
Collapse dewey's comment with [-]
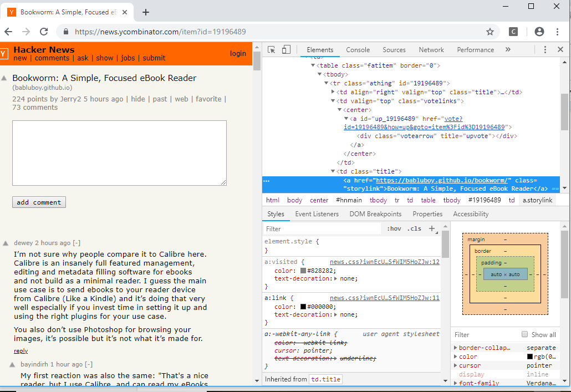pos(77,243)
